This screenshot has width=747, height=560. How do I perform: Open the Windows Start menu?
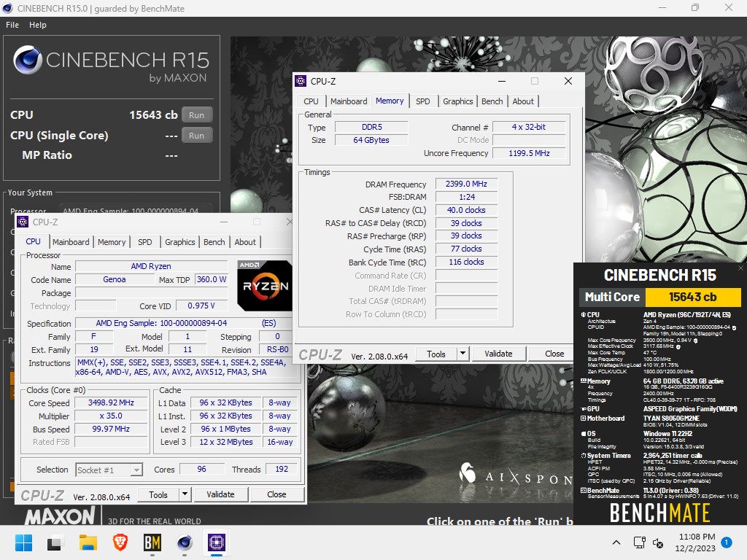[23, 542]
